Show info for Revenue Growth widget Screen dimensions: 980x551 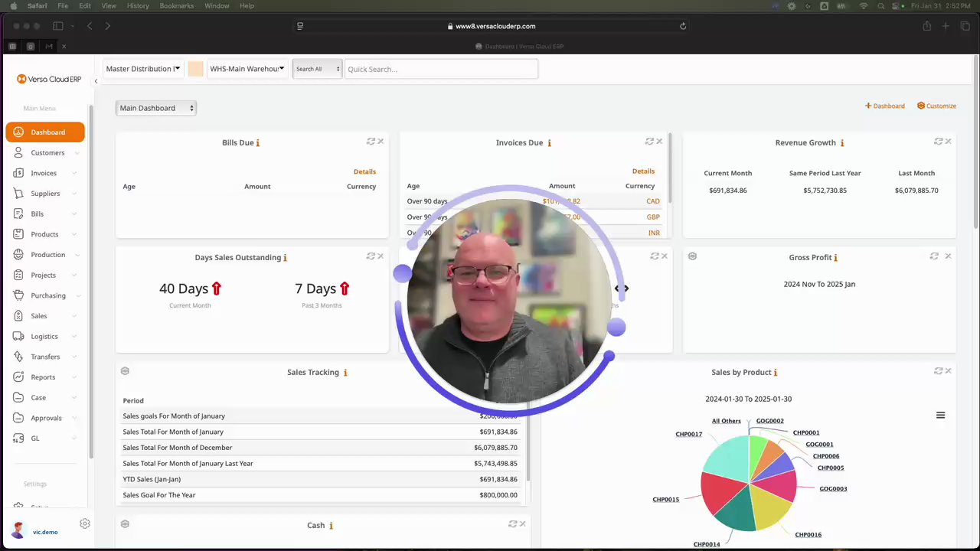tap(842, 143)
